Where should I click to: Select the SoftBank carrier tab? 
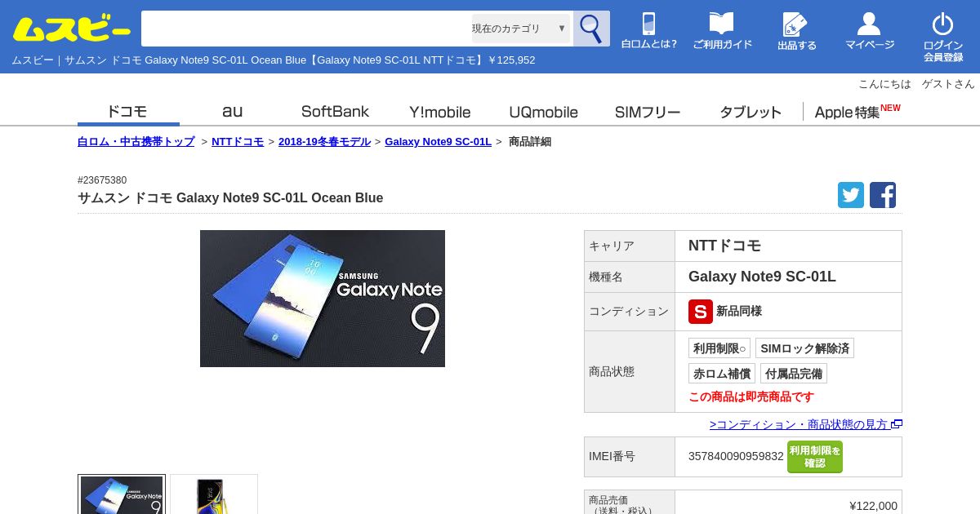(x=335, y=112)
